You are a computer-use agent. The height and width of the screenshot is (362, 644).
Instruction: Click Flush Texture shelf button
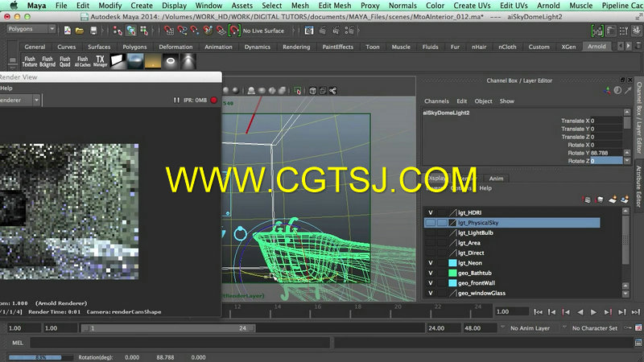click(x=30, y=62)
